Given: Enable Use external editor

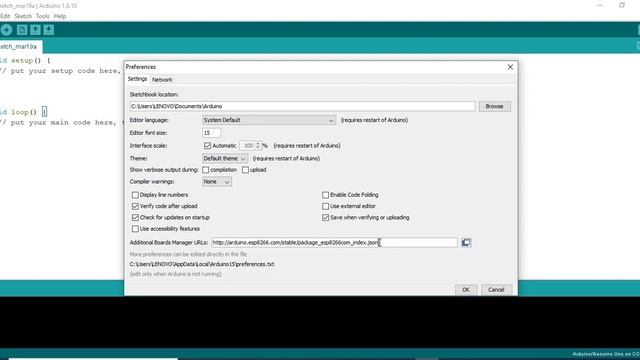Looking at the screenshot, I should point(325,207).
